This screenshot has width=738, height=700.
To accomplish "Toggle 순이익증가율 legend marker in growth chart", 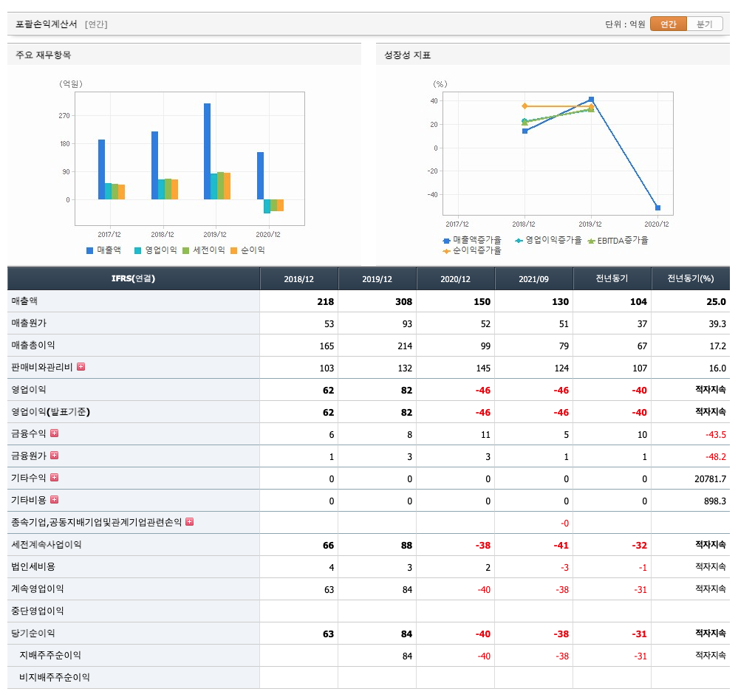I will [x=447, y=251].
